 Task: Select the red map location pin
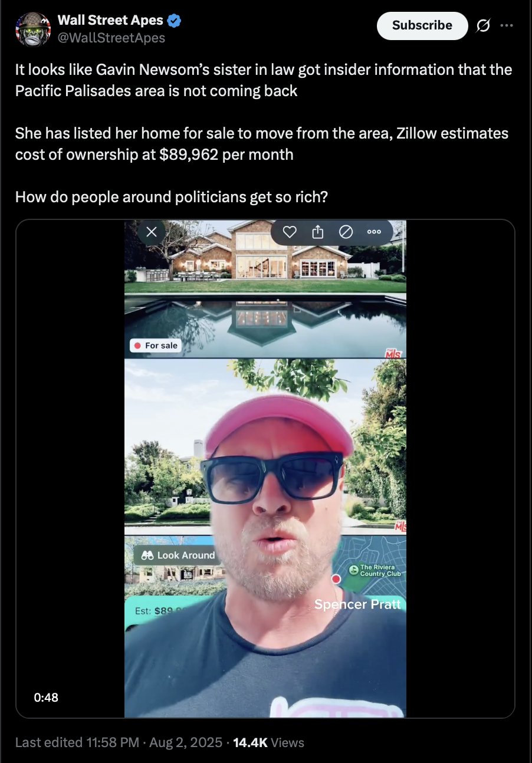tap(336, 579)
